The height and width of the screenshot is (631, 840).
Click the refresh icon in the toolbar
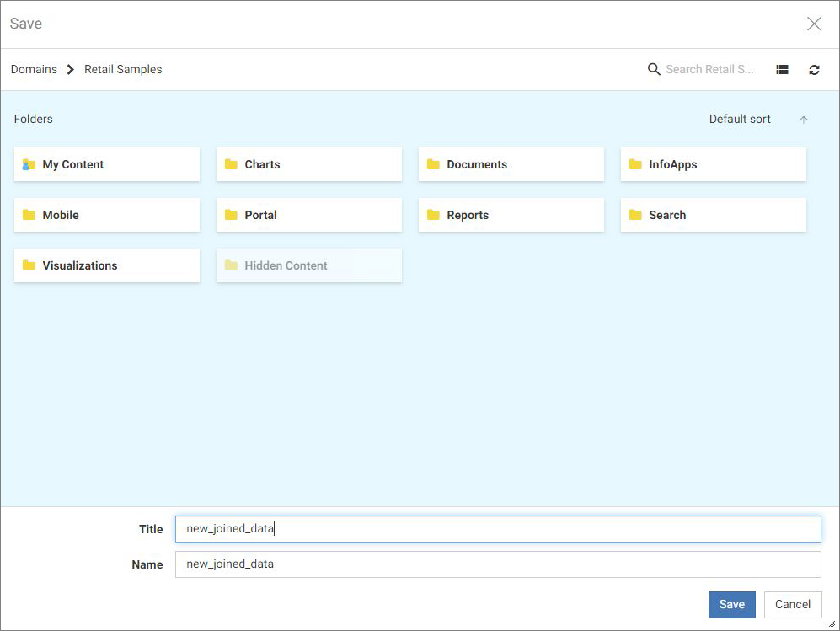pyautogui.click(x=814, y=70)
